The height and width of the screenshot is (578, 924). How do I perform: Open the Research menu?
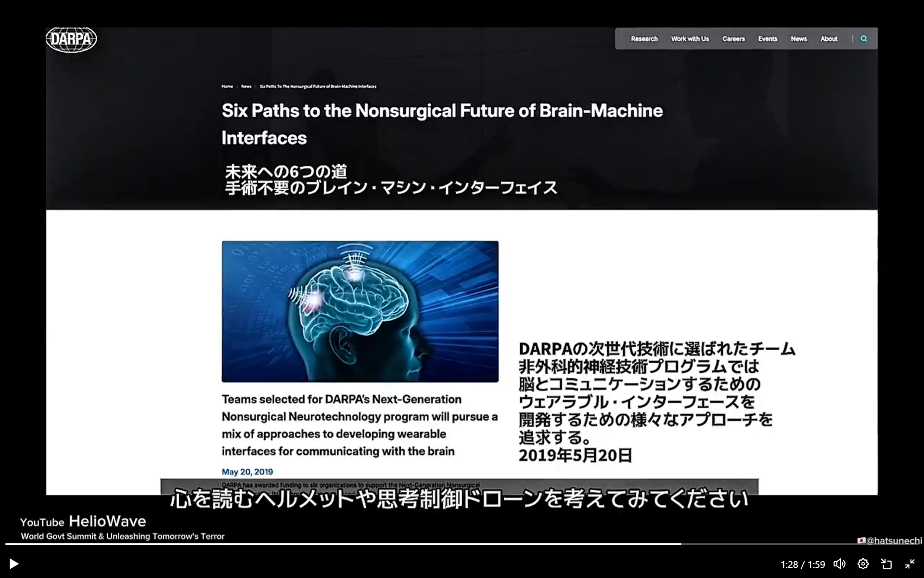click(x=644, y=39)
